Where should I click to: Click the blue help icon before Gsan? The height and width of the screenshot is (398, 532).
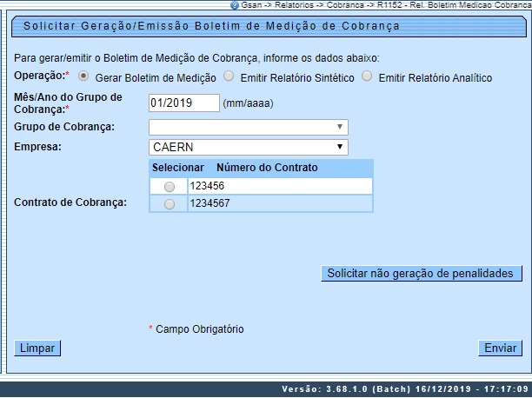point(234,4)
